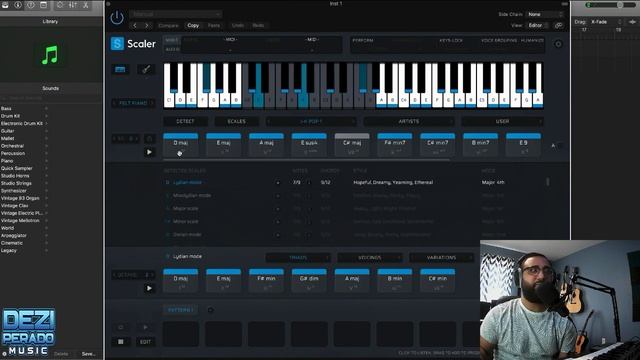The height and width of the screenshot is (360, 640).
Task: Go to previous preset with left arrow
Action: pyautogui.click(x=135, y=25)
